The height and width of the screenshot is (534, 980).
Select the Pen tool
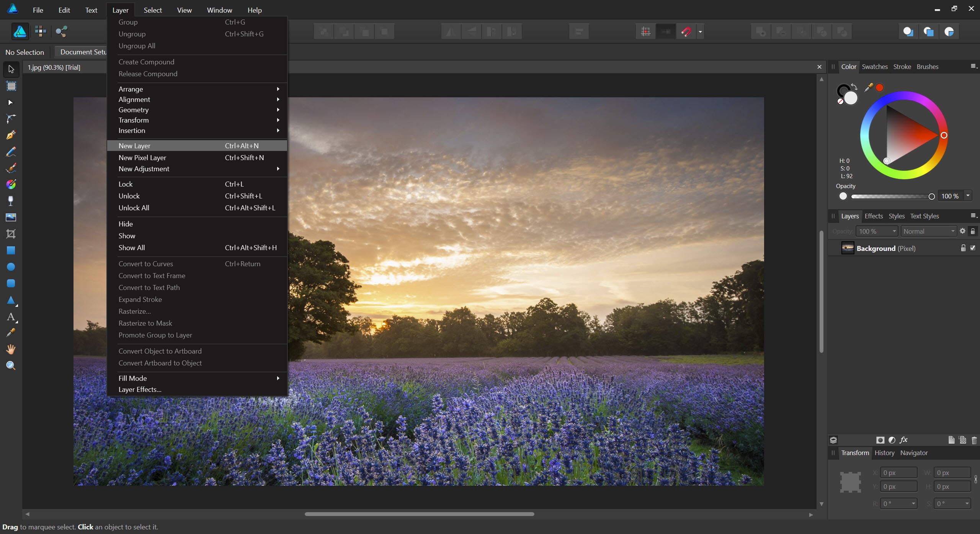tap(11, 135)
